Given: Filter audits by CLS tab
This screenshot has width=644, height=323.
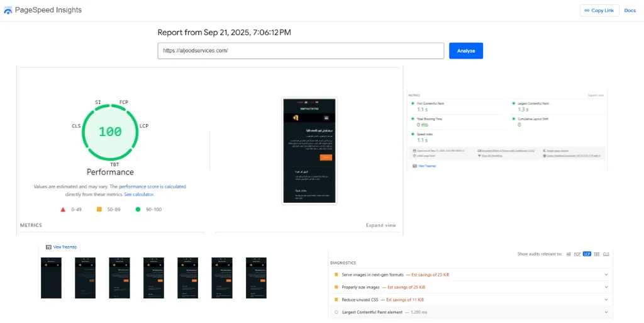Looking at the screenshot, I should click(606, 254).
